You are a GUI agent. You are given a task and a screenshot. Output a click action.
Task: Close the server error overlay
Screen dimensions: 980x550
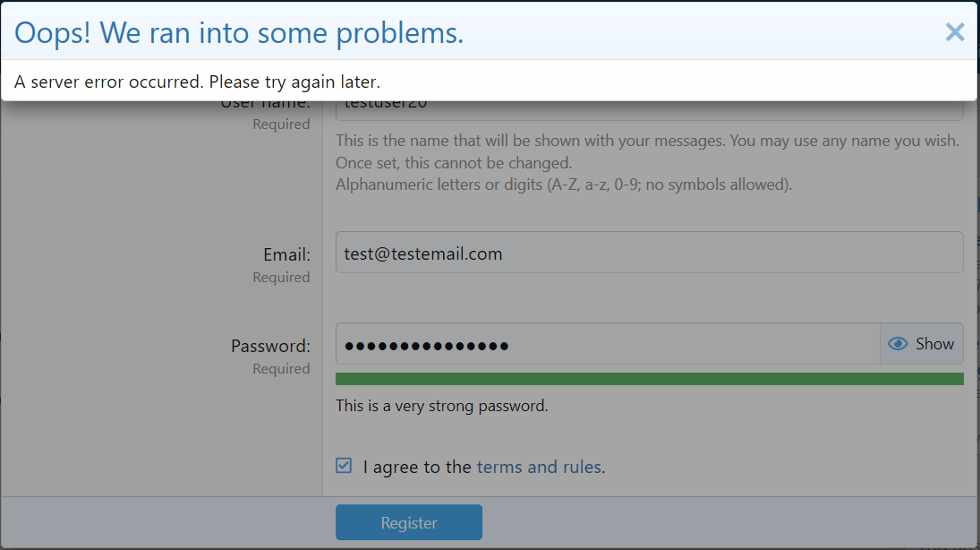[954, 32]
